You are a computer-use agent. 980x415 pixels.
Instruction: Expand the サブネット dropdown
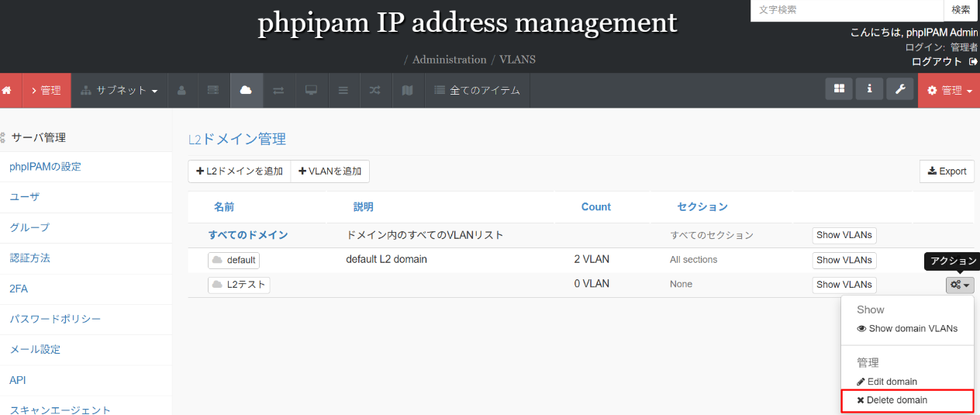pos(119,91)
